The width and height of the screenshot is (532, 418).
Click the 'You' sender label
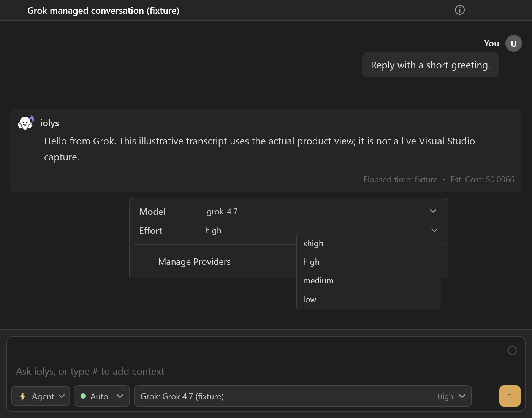[x=491, y=43]
